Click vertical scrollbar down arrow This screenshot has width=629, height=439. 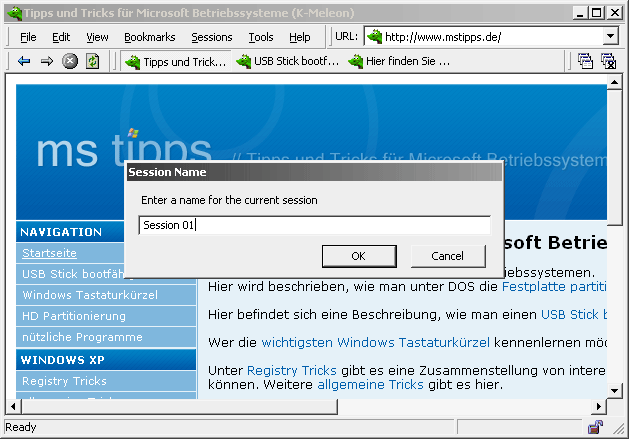[x=614, y=390]
